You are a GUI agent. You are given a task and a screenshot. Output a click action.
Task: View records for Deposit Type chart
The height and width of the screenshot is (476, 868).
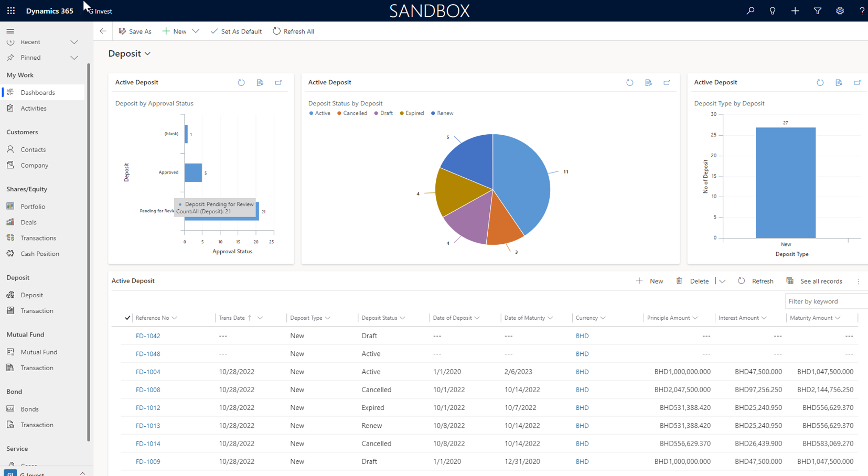[839, 82]
